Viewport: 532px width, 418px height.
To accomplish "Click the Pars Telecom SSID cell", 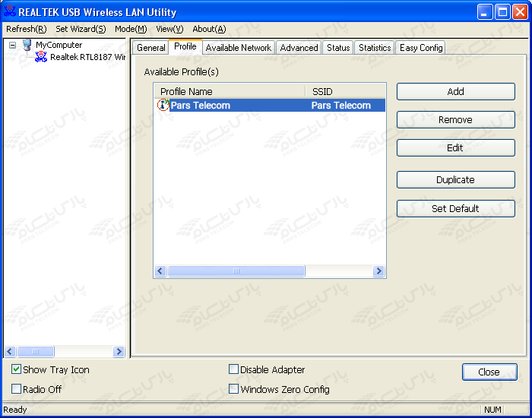I will pos(341,106).
